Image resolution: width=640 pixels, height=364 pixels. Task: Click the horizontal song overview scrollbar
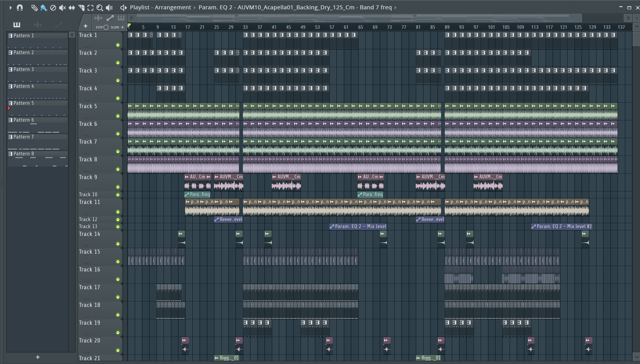coord(359,18)
